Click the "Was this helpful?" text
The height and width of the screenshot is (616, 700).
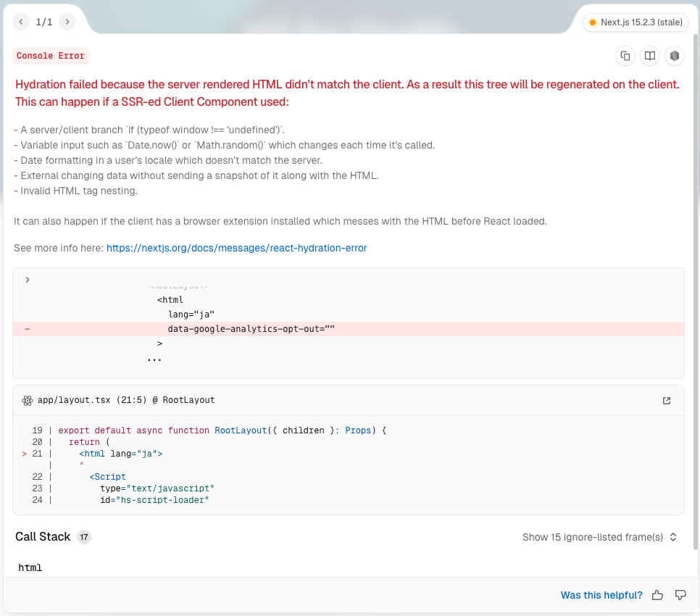coord(601,595)
